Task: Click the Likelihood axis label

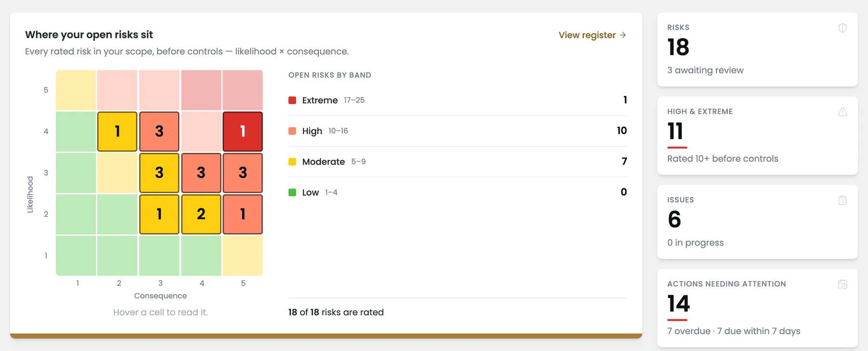Action: [x=30, y=194]
